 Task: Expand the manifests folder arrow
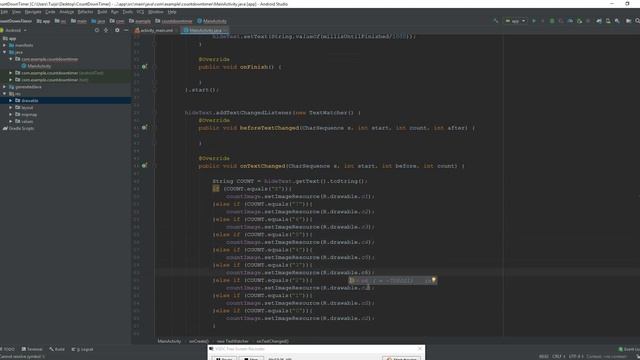[4, 45]
